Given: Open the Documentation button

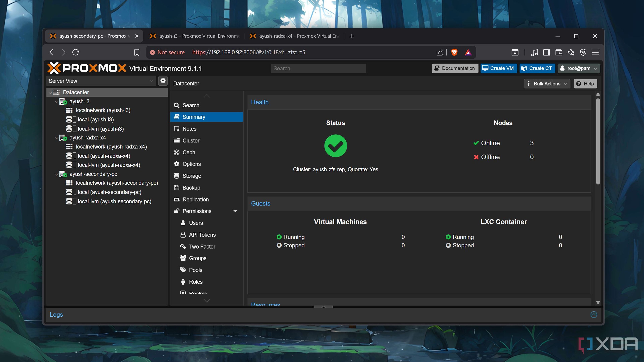Looking at the screenshot, I should 455,68.
